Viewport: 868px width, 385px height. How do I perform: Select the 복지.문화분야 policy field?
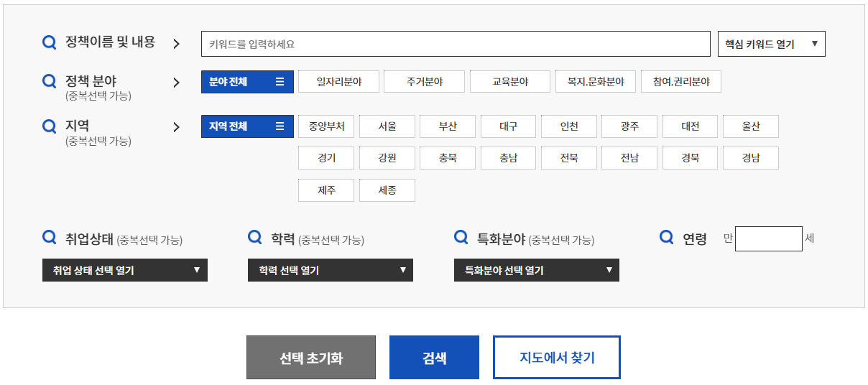coord(596,82)
